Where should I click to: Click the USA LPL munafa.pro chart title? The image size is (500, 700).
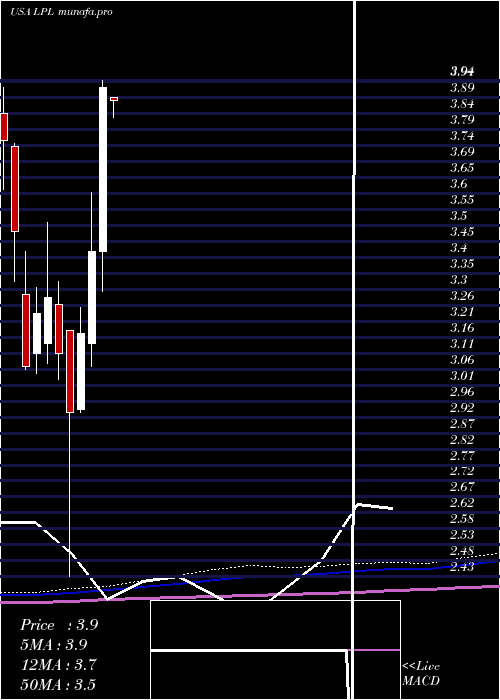(61, 12)
